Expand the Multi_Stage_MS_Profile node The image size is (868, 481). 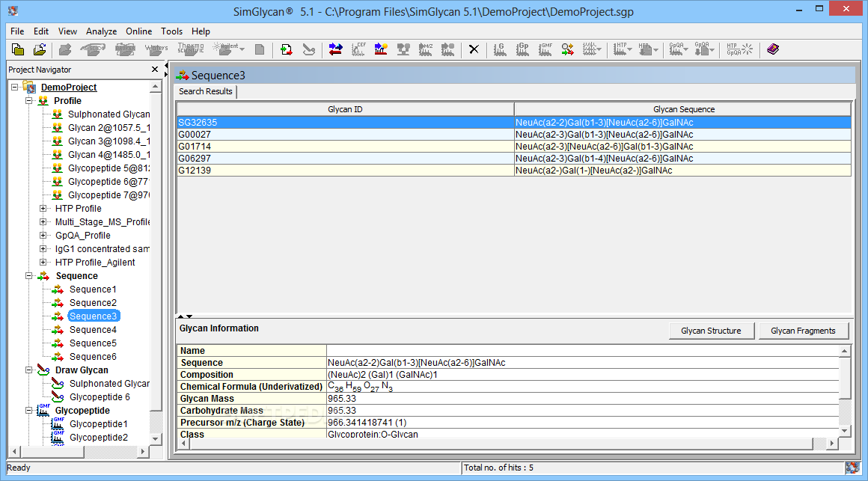[x=43, y=222]
